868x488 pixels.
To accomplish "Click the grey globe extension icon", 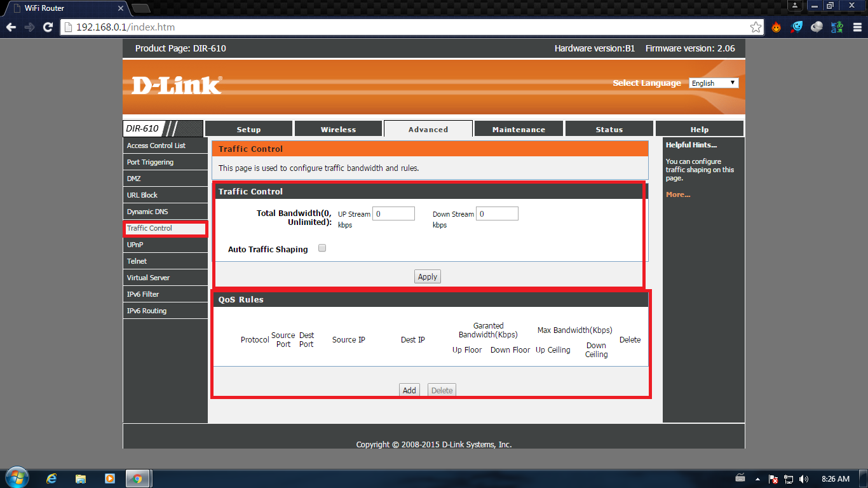I will 817,27.
